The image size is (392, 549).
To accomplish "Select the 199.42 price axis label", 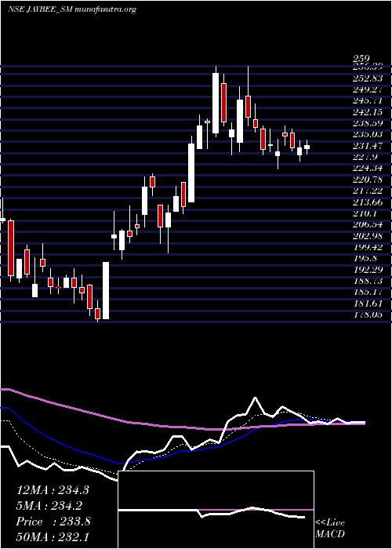I will (x=368, y=248).
